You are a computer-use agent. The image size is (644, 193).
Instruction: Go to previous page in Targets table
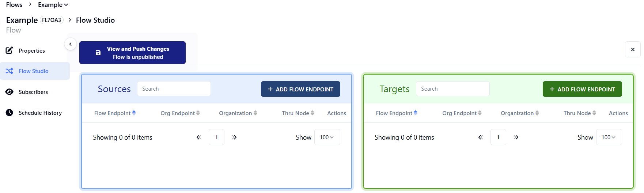tap(481, 137)
